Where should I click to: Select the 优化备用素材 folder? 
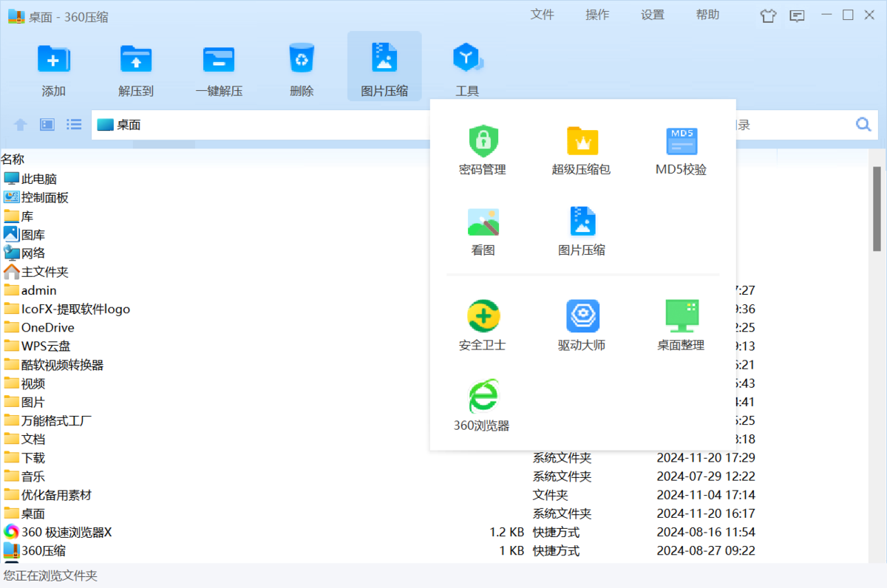point(56,495)
